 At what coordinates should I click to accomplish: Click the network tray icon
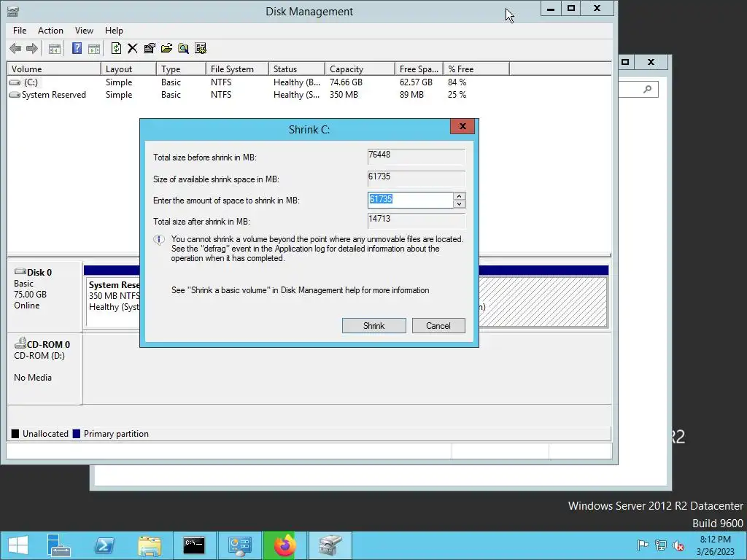pos(661,545)
